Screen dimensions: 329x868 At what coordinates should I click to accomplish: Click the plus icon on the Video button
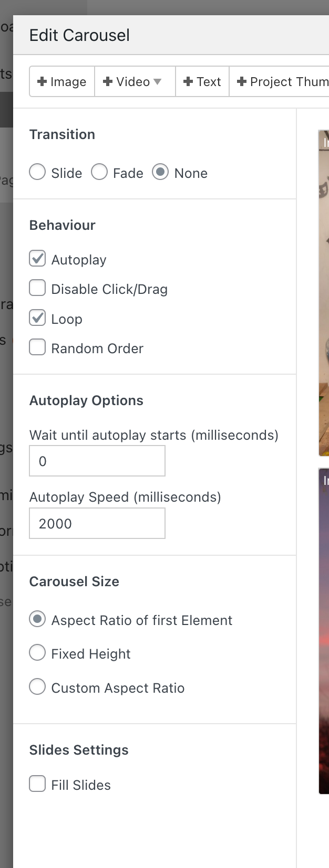(108, 81)
